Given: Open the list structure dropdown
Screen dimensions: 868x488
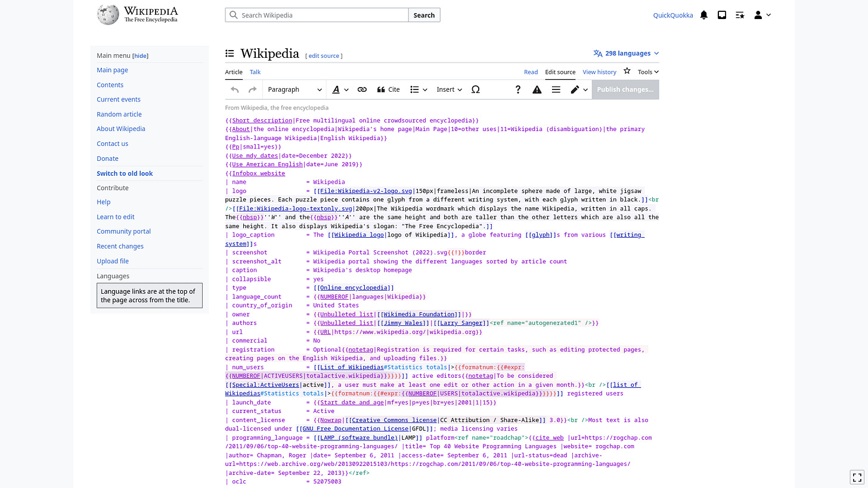Looking at the screenshot, I should (x=418, y=89).
